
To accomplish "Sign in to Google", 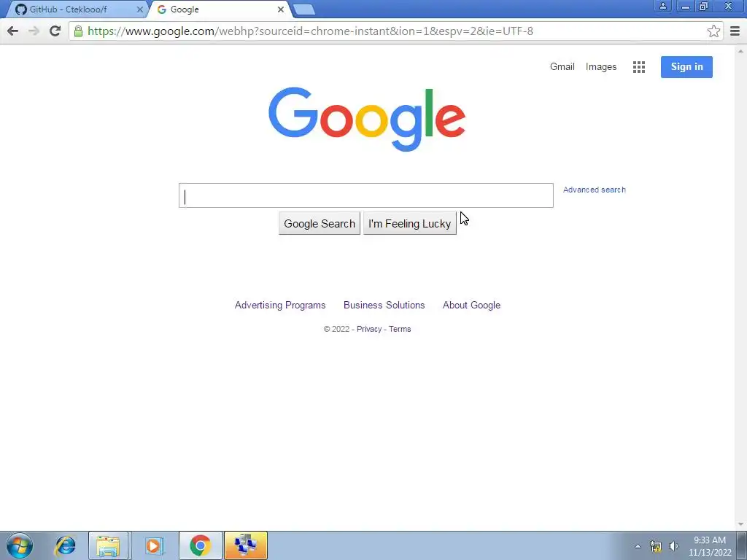I will pos(686,66).
